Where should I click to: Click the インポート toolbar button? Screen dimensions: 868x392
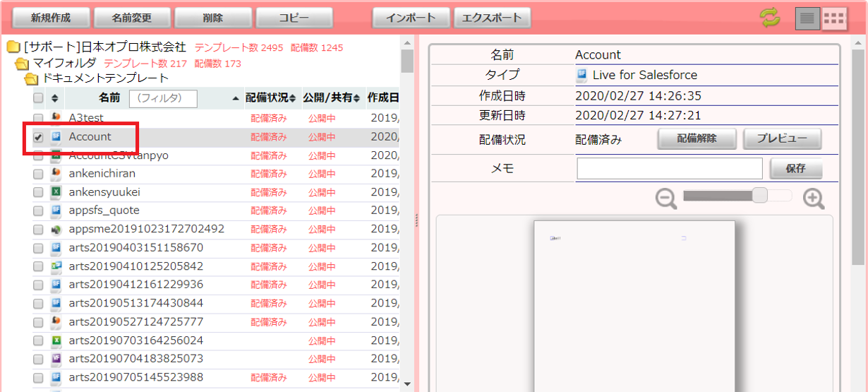pos(410,18)
